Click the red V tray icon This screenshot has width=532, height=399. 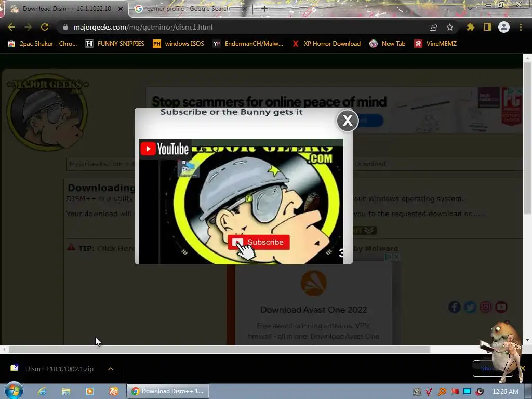pos(429,392)
